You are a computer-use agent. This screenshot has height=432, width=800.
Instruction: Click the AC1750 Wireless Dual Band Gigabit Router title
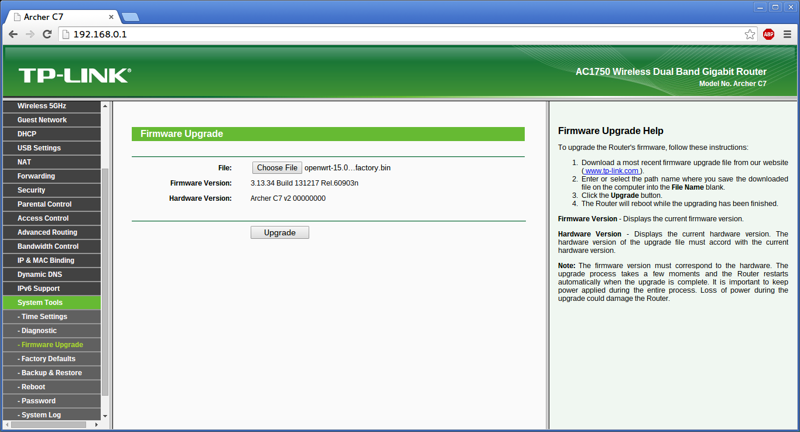pyautogui.click(x=671, y=71)
